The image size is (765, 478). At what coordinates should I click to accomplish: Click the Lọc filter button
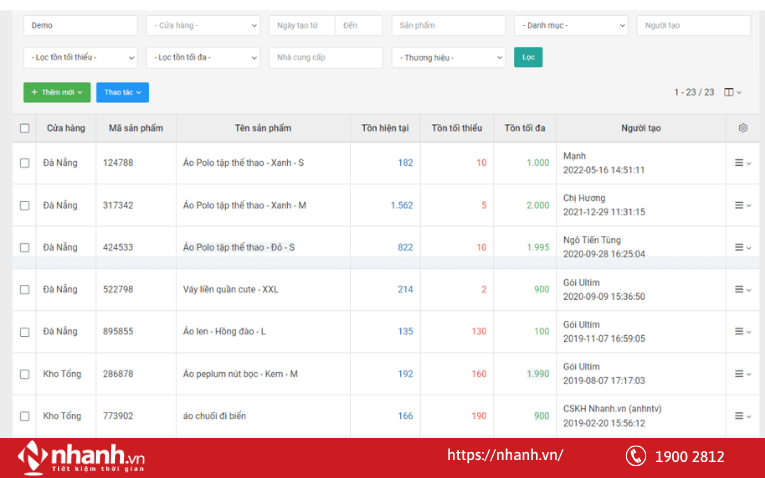click(528, 58)
